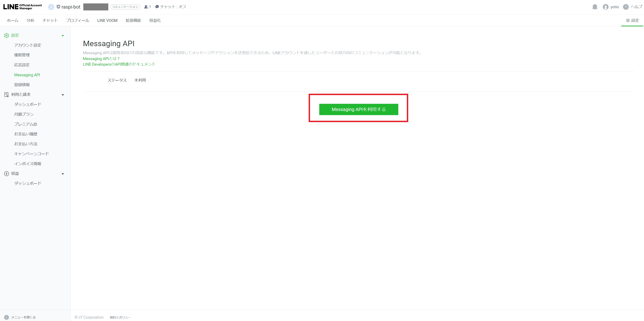Click Messaging APIを利用する button
Image resolution: width=644 pixels, height=321 pixels.
[358, 109]
